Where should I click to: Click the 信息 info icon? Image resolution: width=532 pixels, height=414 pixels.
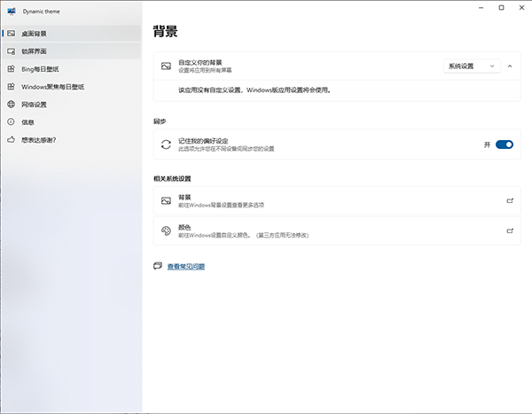click(11, 121)
